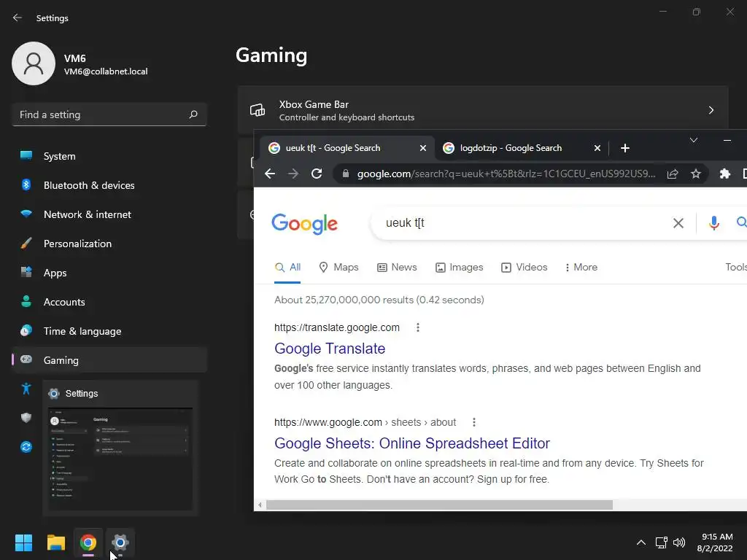This screenshot has width=747, height=560.
Task: Switch to the 'ueuk t[t - Google Search' tab
Action: (347, 148)
